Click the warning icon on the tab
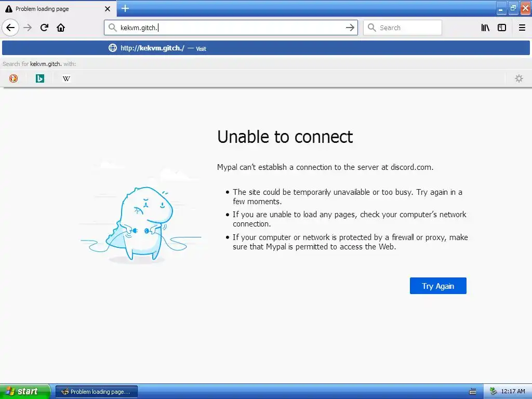 [x=9, y=9]
